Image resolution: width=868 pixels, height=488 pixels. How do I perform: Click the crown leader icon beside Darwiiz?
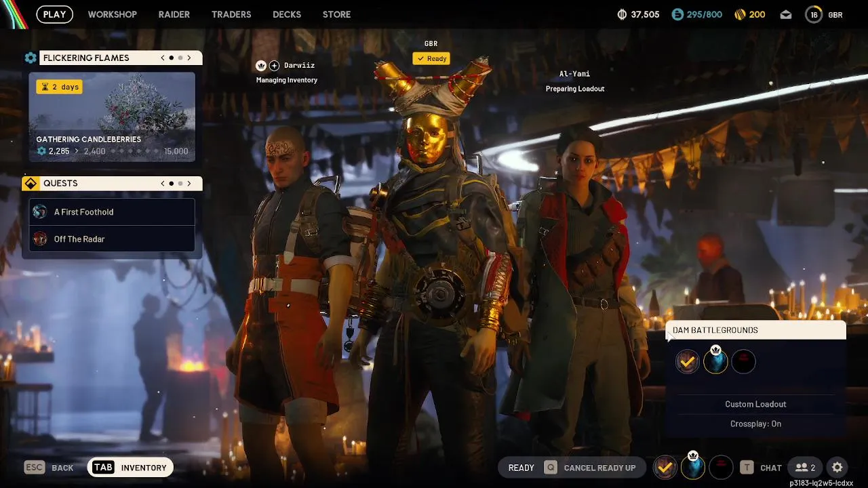(261, 66)
